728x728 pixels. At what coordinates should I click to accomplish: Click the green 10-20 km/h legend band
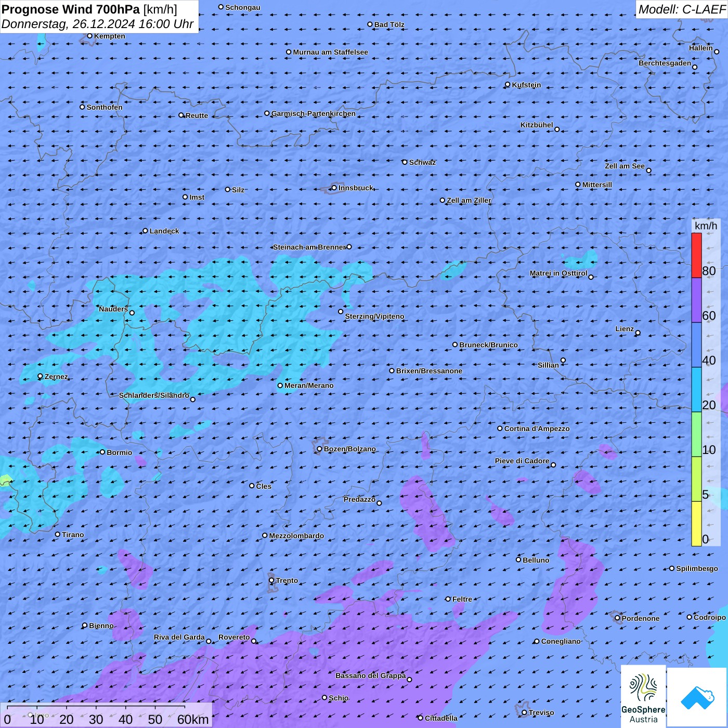click(x=696, y=434)
